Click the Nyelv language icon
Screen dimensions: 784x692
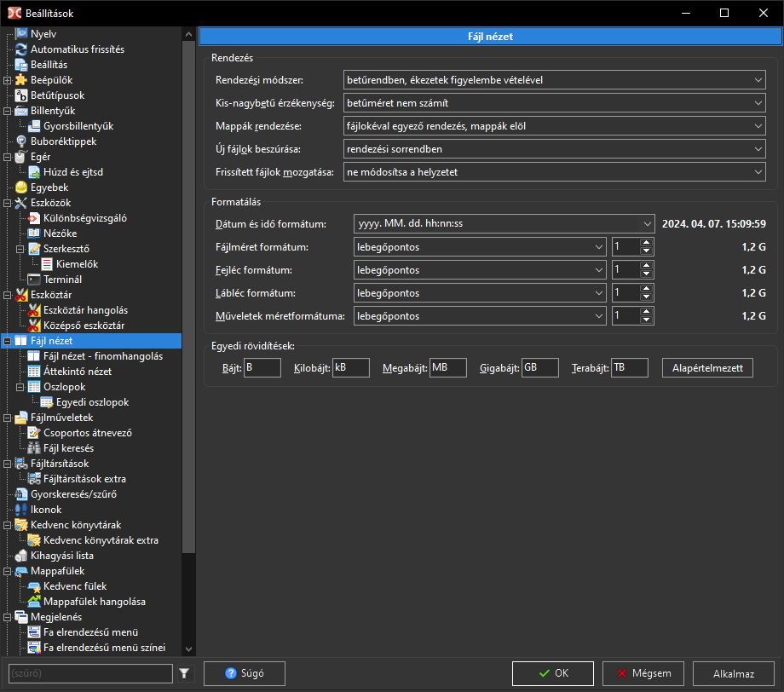21,33
